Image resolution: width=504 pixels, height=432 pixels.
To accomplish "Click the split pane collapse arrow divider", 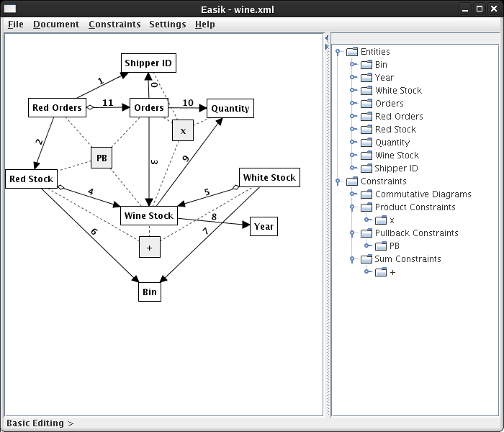I will pos(327,38).
